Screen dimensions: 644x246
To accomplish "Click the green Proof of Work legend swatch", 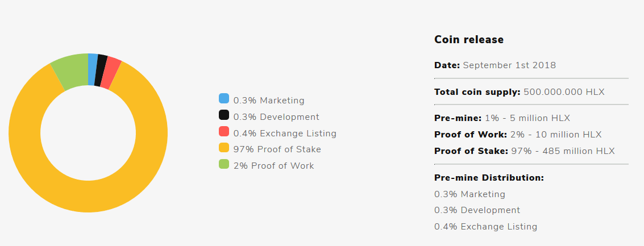I will (224, 164).
